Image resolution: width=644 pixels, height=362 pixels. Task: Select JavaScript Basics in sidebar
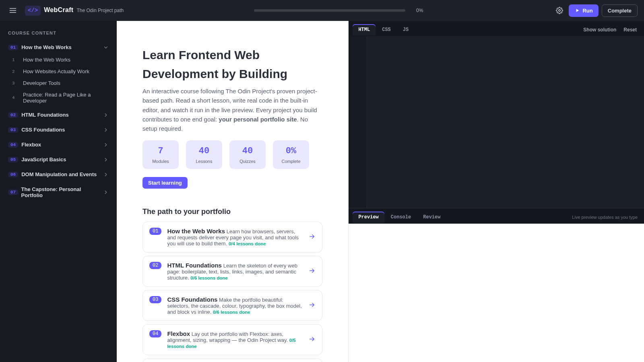[58, 160]
